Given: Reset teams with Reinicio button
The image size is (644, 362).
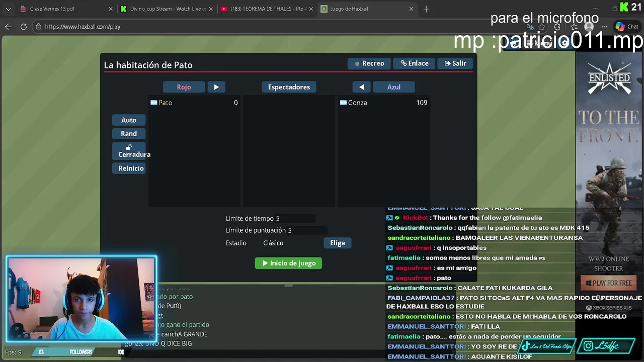Looking at the screenshot, I should tap(129, 168).
